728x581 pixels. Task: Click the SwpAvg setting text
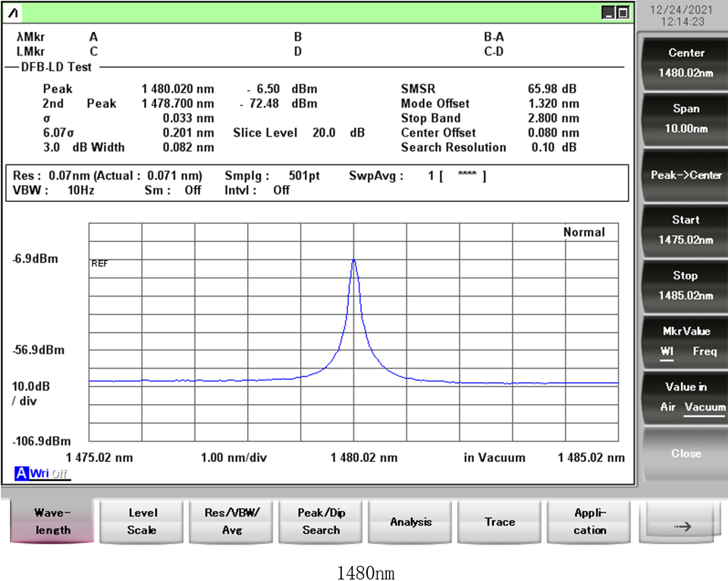[417, 175]
